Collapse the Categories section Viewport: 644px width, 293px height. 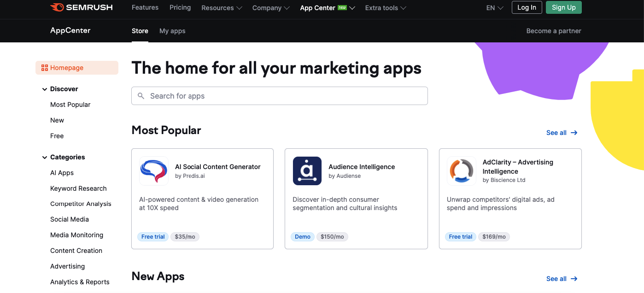click(x=45, y=158)
